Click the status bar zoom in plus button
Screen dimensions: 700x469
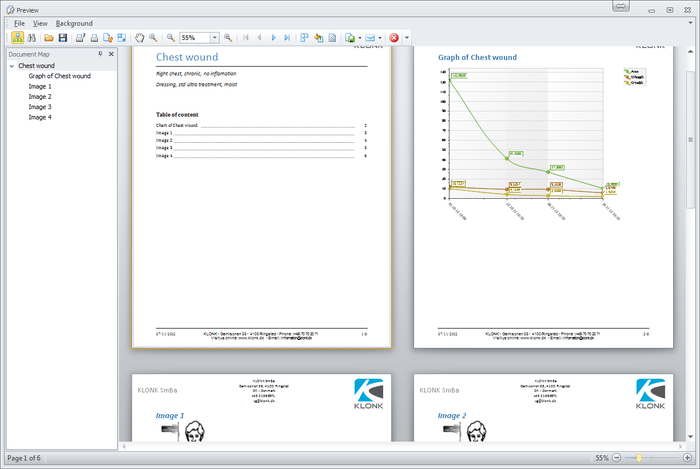pyautogui.click(x=687, y=458)
